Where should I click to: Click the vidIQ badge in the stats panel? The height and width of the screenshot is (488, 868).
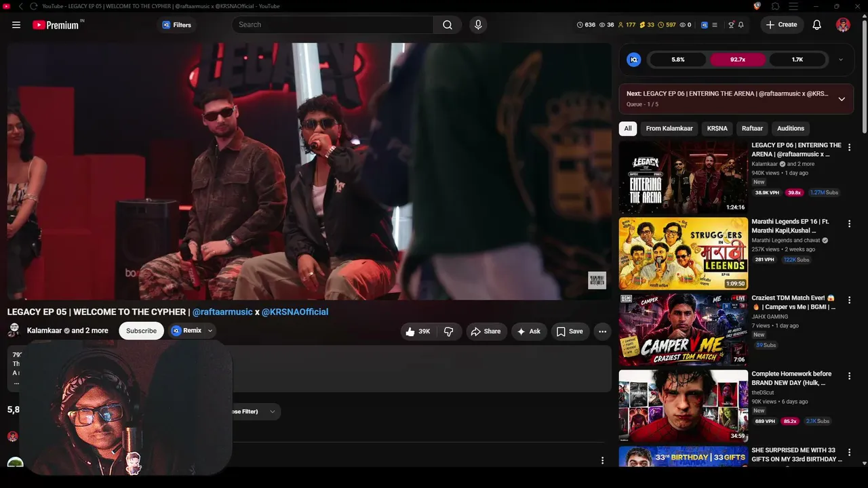click(634, 60)
